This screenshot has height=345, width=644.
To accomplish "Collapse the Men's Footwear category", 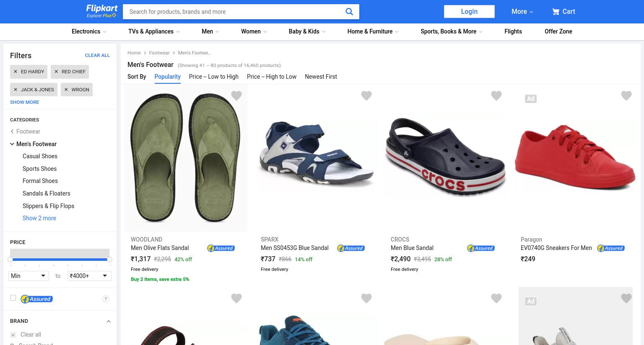I will point(12,144).
